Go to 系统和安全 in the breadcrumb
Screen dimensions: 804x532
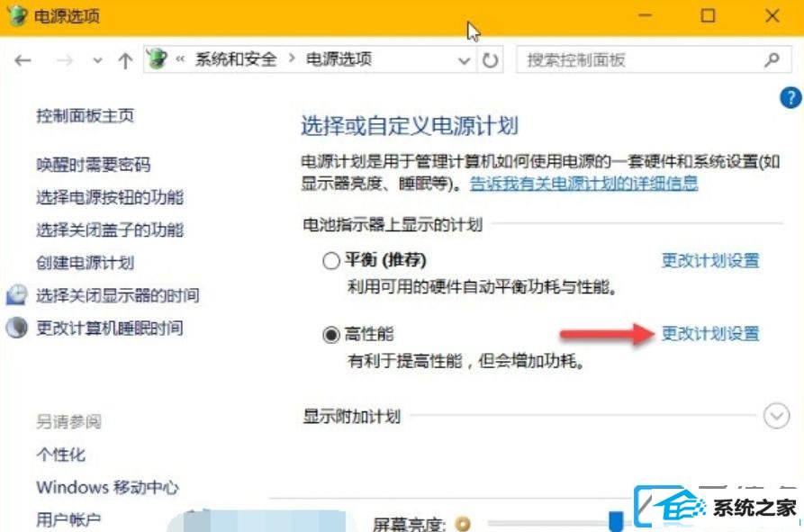235,59
